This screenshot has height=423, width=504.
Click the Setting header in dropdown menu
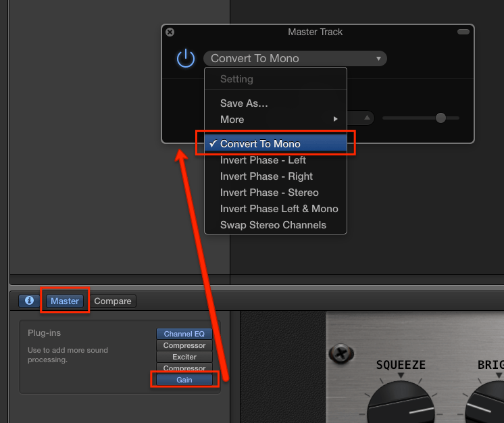pyautogui.click(x=236, y=79)
